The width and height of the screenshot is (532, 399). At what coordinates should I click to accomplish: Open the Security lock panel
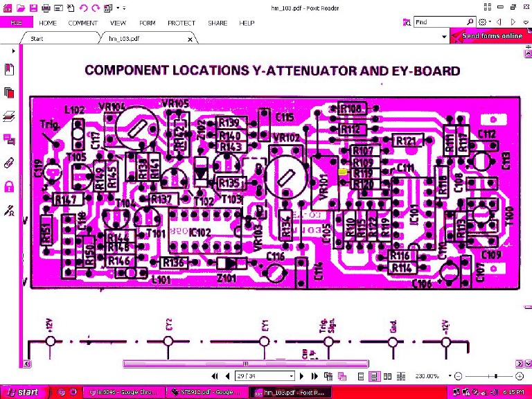(9, 186)
